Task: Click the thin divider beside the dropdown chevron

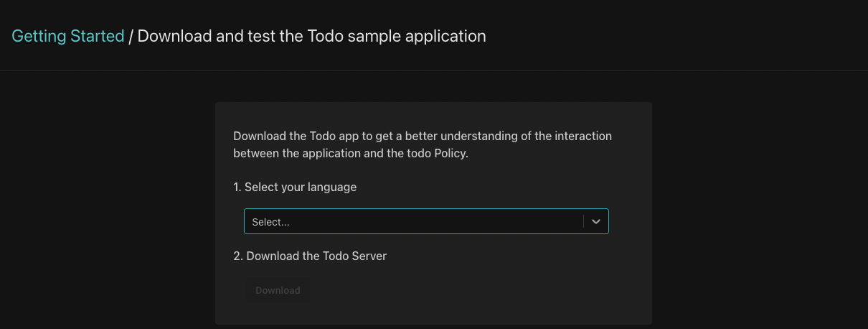Action: click(583, 222)
